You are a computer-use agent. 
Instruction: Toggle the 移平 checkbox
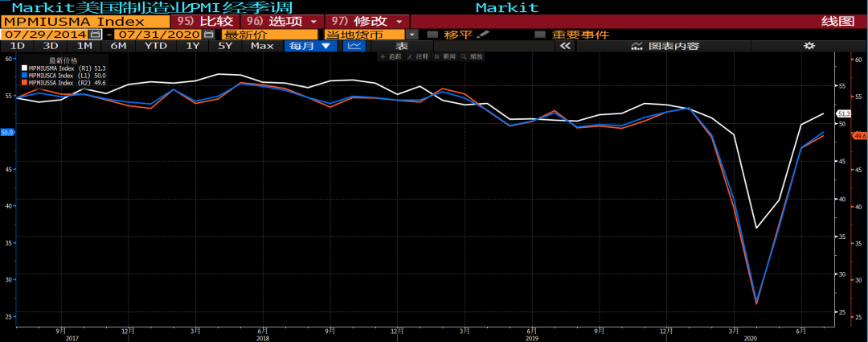[x=433, y=35]
